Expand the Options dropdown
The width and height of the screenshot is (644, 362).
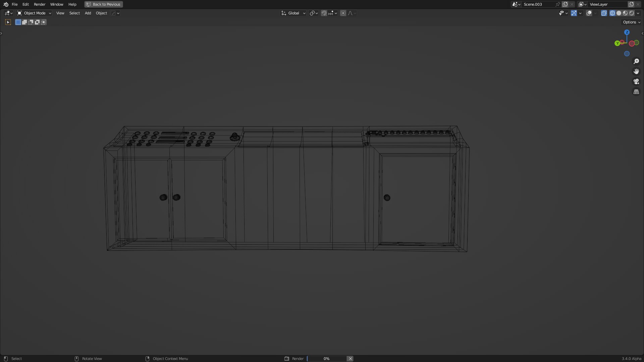pos(632,22)
